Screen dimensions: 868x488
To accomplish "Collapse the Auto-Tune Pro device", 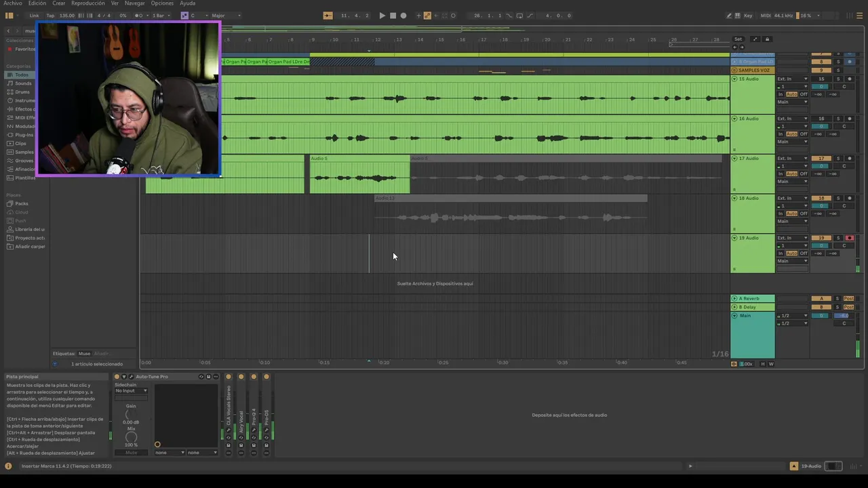I will pos(124,377).
